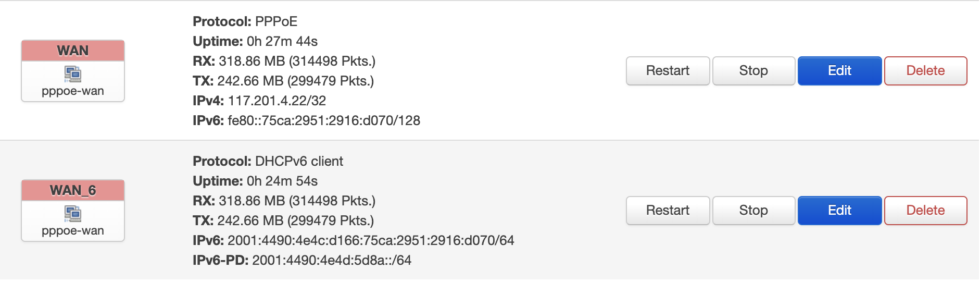Click the red WAN zone header badge
The width and height of the screenshot is (980, 294).
click(73, 51)
